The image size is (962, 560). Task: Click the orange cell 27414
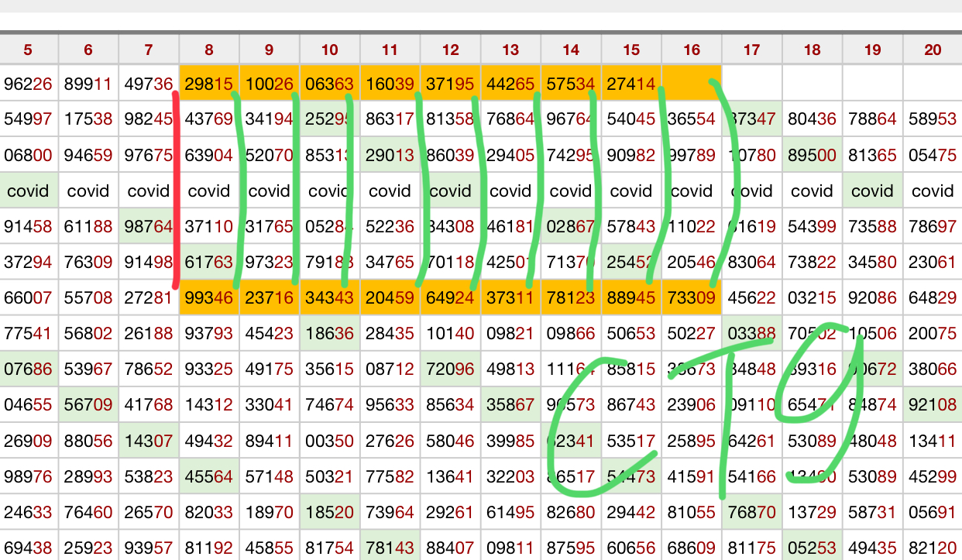pyautogui.click(x=631, y=84)
